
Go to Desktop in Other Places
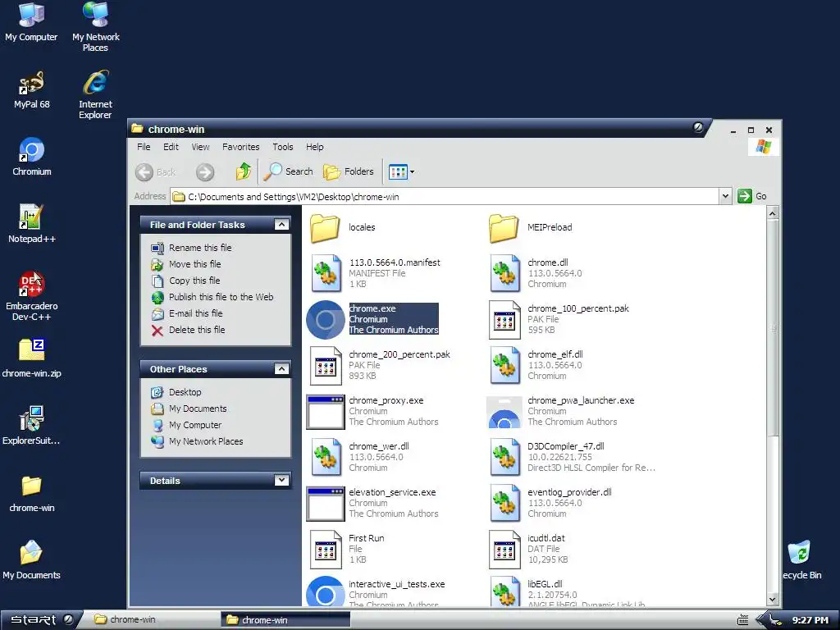pos(185,392)
